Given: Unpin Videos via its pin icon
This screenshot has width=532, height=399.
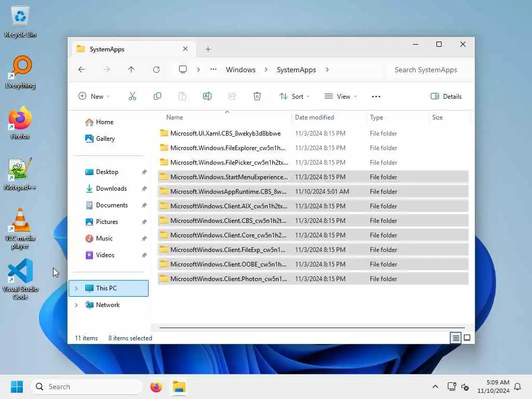Looking at the screenshot, I should click(144, 255).
